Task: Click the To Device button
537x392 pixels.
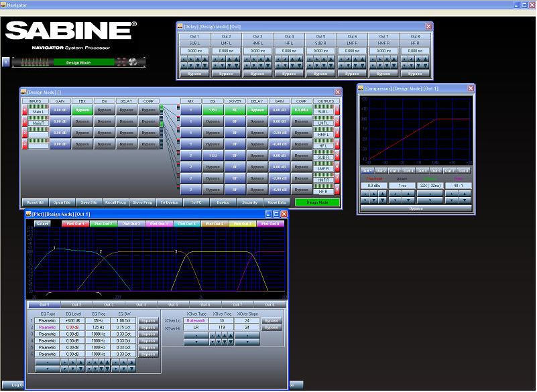Action: [169, 202]
